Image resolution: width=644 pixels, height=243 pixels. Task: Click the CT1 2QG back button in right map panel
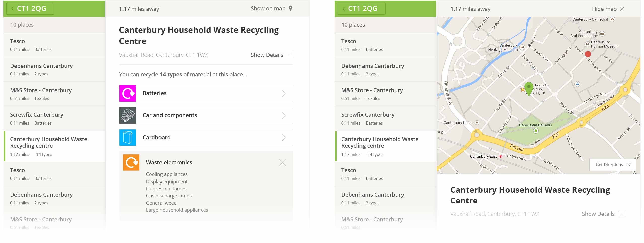[x=361, y=9]
